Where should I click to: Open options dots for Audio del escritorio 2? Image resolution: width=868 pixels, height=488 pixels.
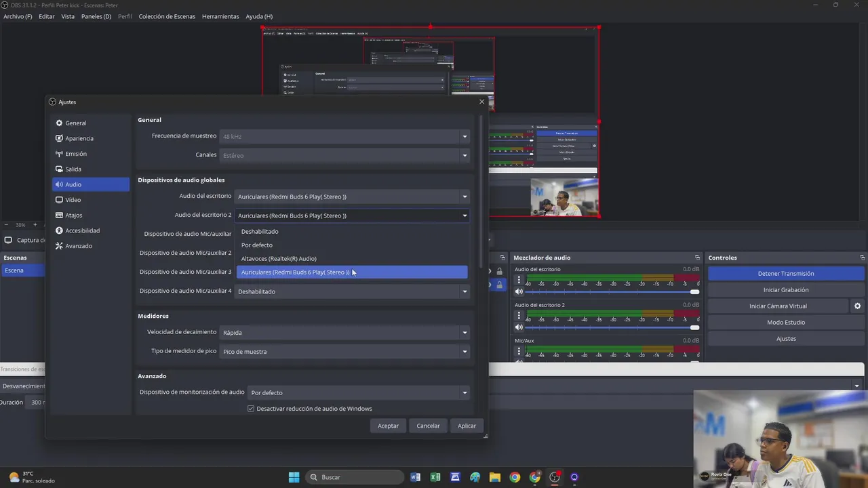[519, 316]
